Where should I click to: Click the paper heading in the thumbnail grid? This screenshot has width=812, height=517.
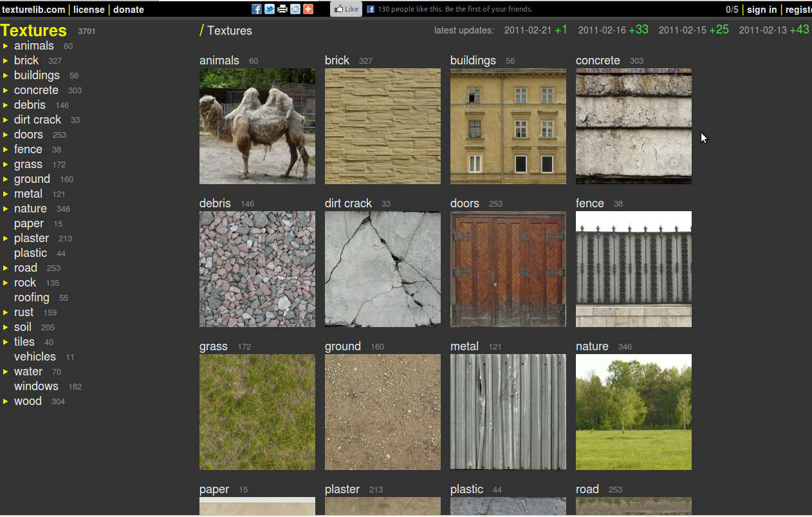click(214, 489)
